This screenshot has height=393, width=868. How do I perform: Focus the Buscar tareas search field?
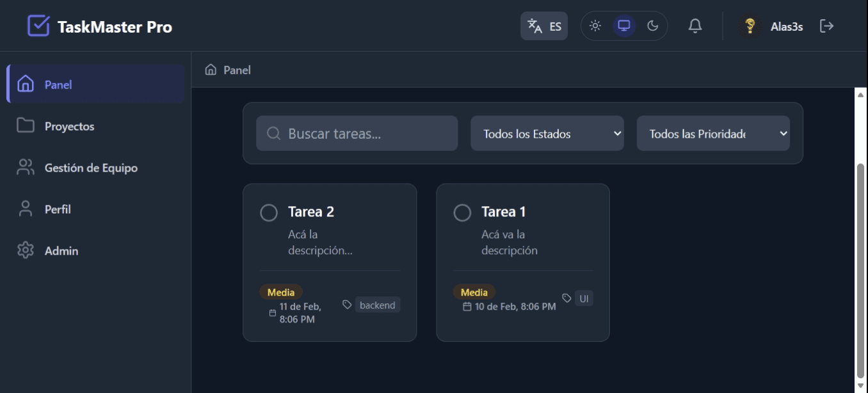coord(365,134)
